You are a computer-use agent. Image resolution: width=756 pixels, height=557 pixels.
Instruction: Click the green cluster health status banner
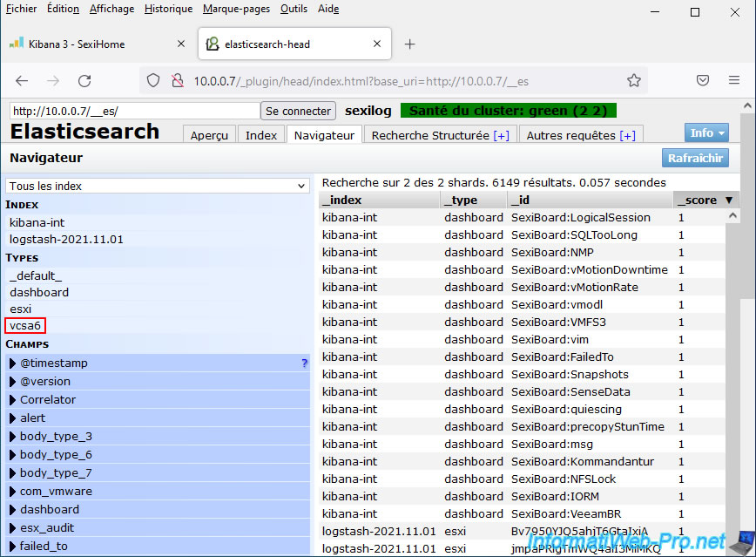click(508, 111)
